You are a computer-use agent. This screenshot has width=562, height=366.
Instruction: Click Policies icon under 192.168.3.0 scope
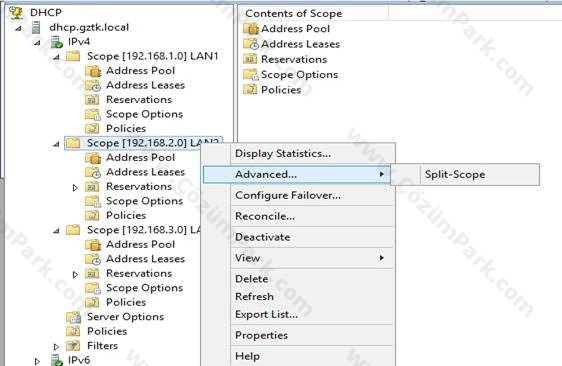coord(92,302)
